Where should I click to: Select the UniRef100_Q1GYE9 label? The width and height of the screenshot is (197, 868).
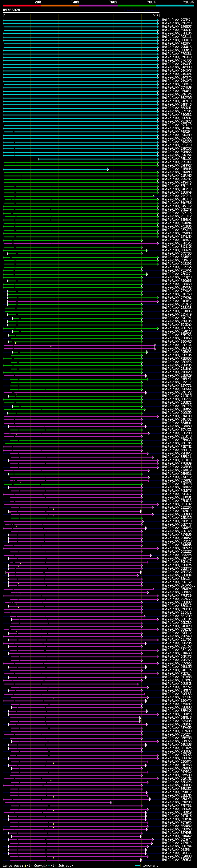coord(177,559)
